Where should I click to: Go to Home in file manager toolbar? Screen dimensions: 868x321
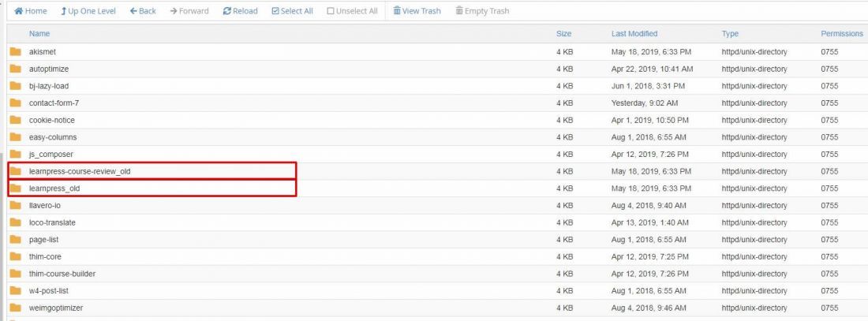pyautogui.click(x=31, y=11)
